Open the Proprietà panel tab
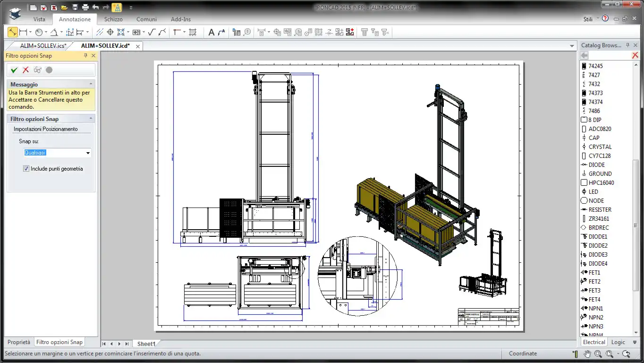This screenshot has height=363, width=644. 19,342
